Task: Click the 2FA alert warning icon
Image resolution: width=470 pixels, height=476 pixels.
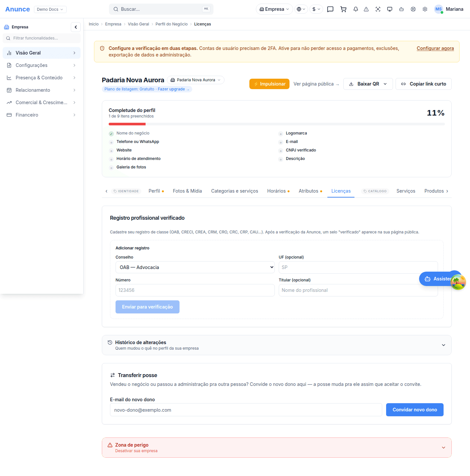Action: click(x=102, y=48)
